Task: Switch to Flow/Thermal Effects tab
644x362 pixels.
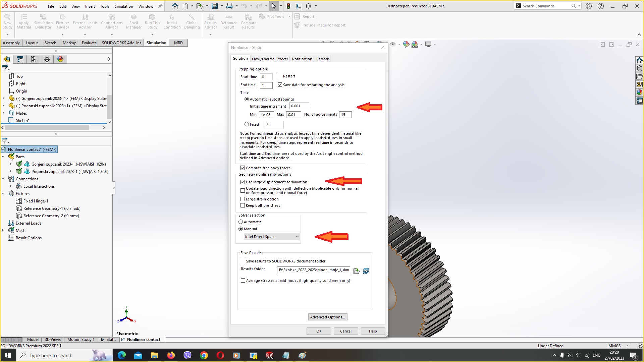Action: point(269,58)
